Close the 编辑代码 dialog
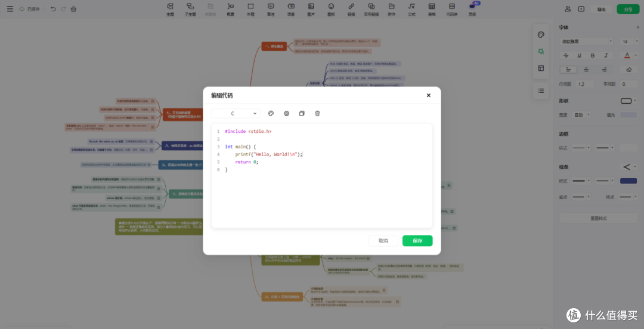The height and width of the screenshot is (329, 644). pos(428,95)
